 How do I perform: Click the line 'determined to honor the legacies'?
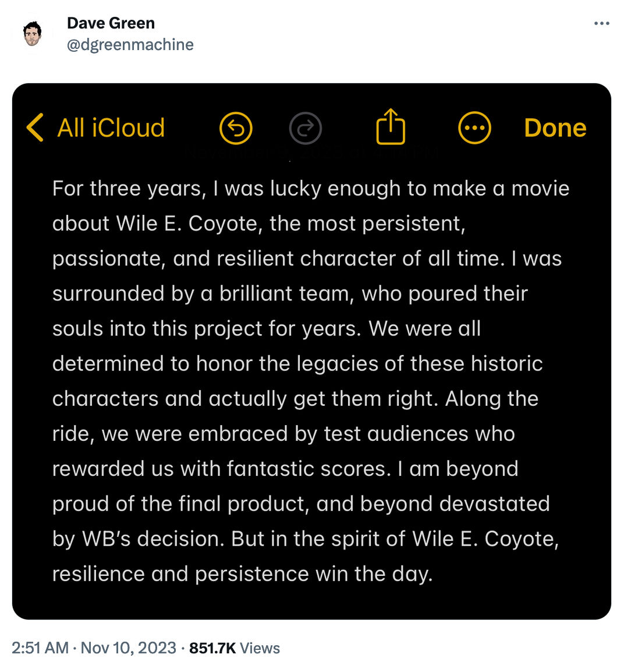(x=297, y=364)
